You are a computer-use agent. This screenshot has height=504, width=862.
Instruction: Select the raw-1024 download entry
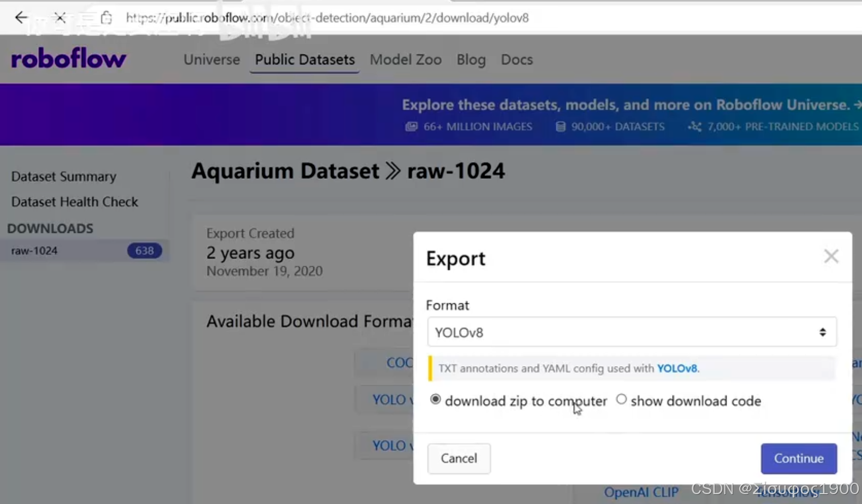85,250
